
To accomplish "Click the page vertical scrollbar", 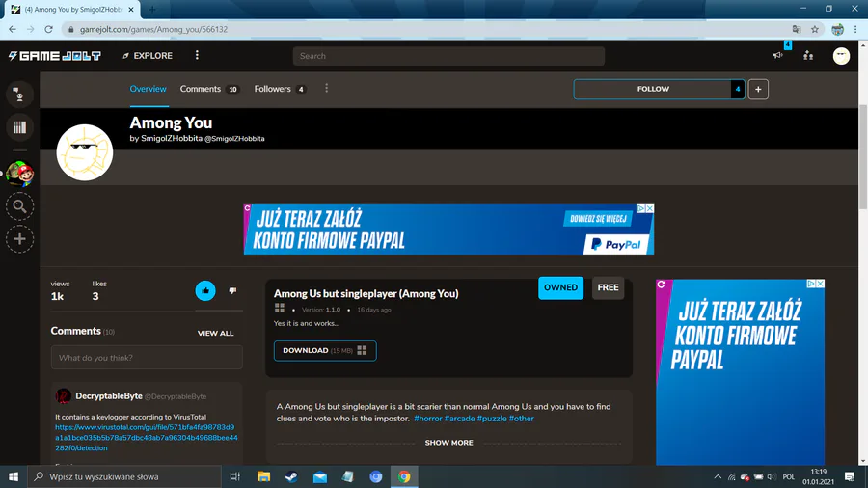I will (862, 156).
